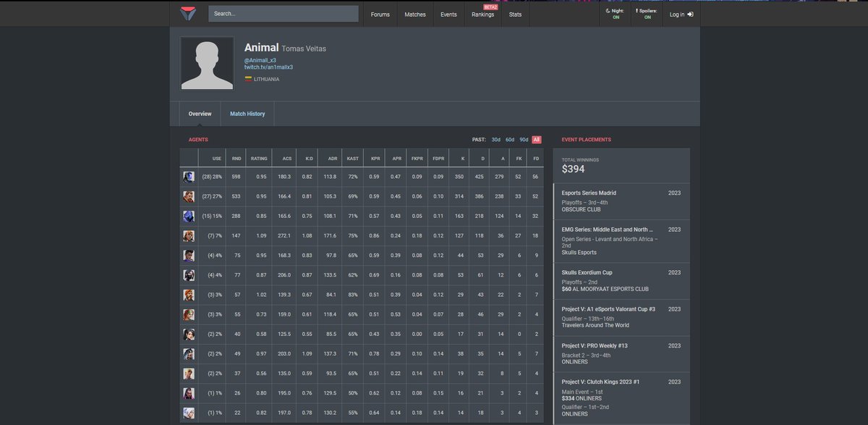This screenshot has height=425, width=868.
Task: Click the (28) 28% usage cell
Action: (x=212, y=177)
